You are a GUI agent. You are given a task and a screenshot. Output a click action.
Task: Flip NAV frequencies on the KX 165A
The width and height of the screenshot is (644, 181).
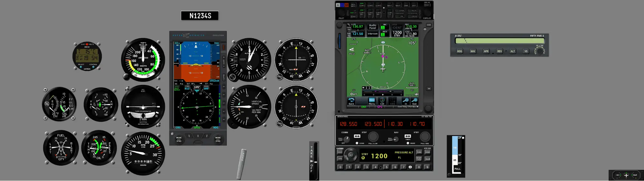pyautogui.click(x=408, y=136)
